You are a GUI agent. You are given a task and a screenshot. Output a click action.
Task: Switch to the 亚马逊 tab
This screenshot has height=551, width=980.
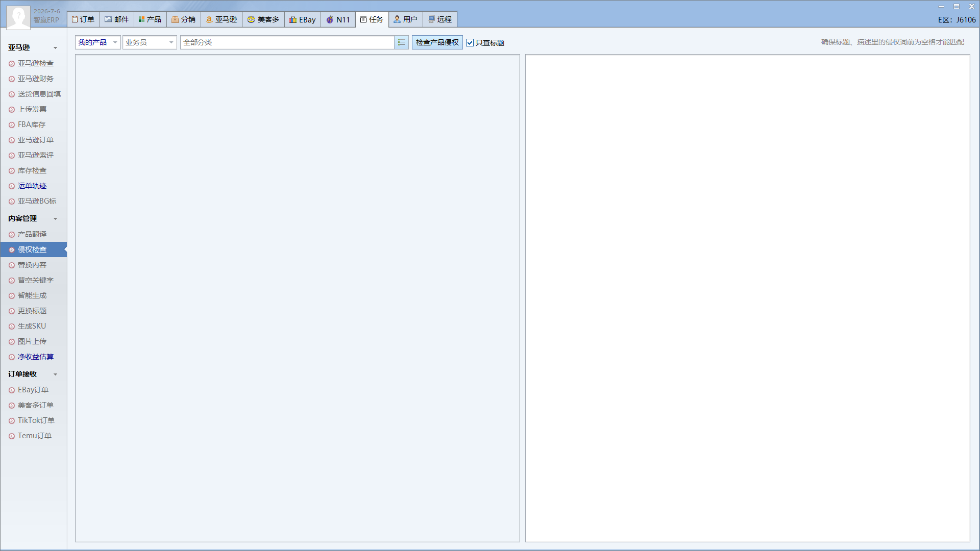(222, 19)
